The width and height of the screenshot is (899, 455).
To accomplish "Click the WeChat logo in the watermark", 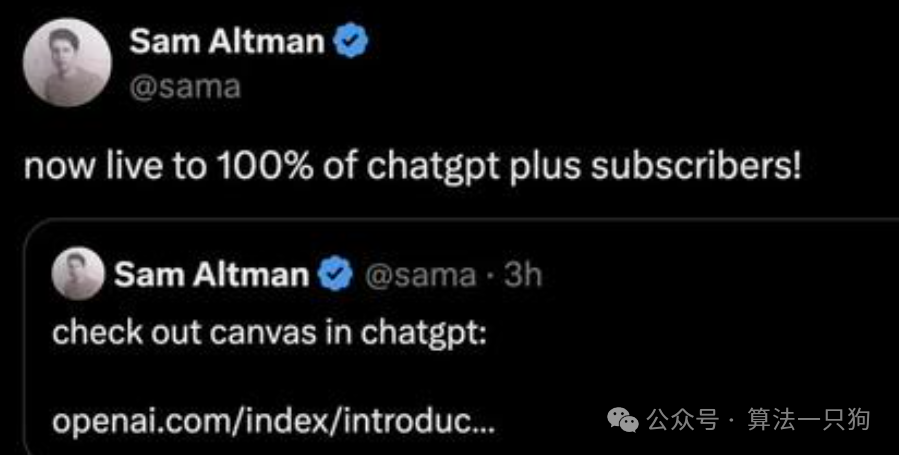I will [624, 420].
